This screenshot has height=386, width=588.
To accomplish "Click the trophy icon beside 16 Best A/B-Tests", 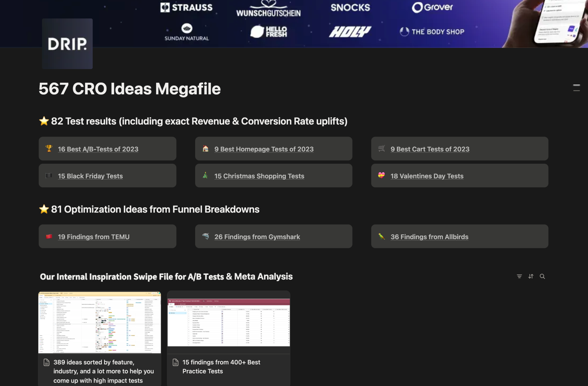I will point(49,148).
